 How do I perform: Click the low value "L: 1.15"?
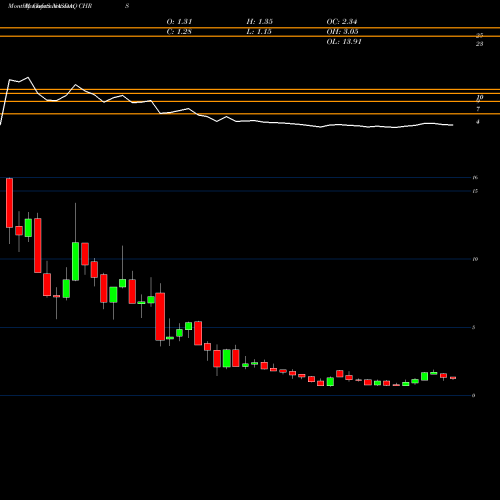pyautogui.click(x=259, y=32)
